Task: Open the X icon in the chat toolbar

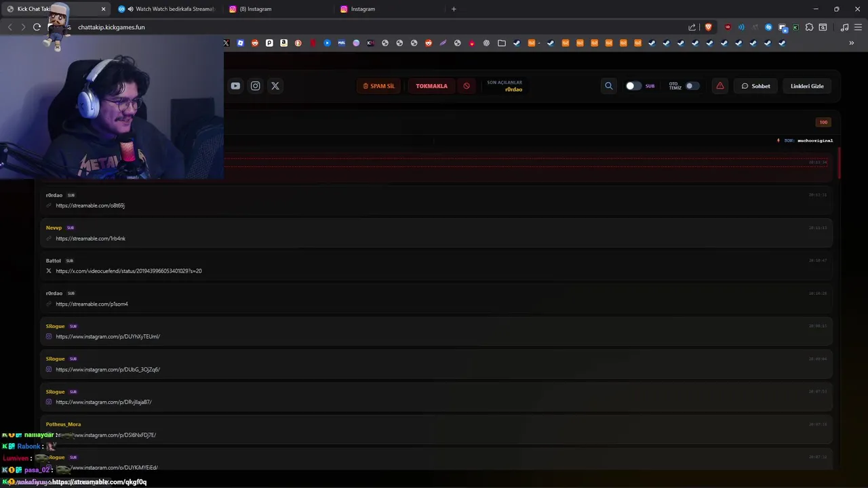Action: coord(275,86)
